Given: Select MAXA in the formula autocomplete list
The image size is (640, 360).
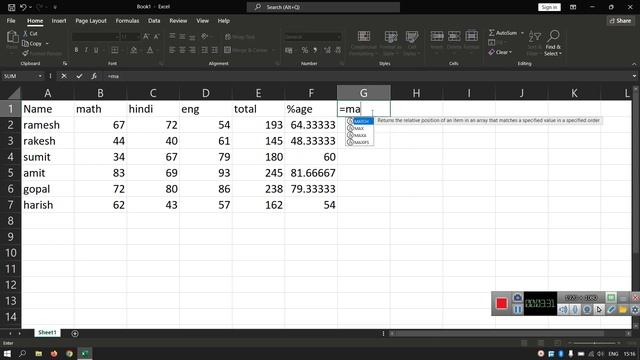Looking at the screenshot, I should [360, 135].
